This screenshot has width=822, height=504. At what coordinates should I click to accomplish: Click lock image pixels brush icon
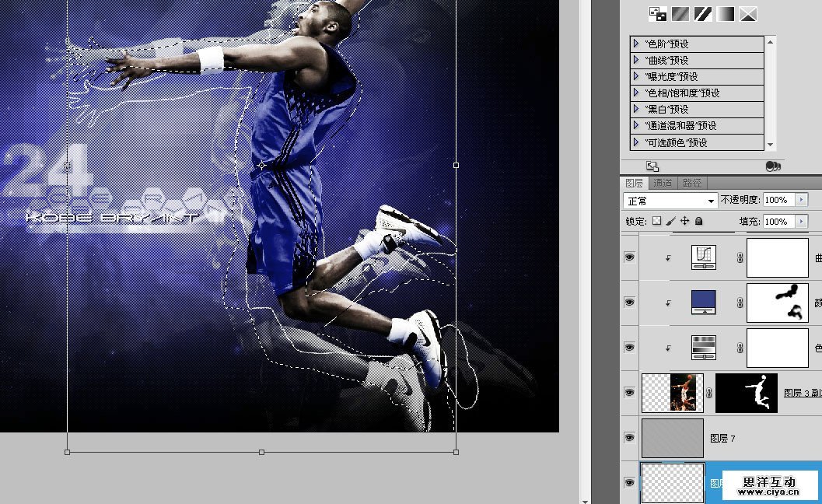[671, 222]
